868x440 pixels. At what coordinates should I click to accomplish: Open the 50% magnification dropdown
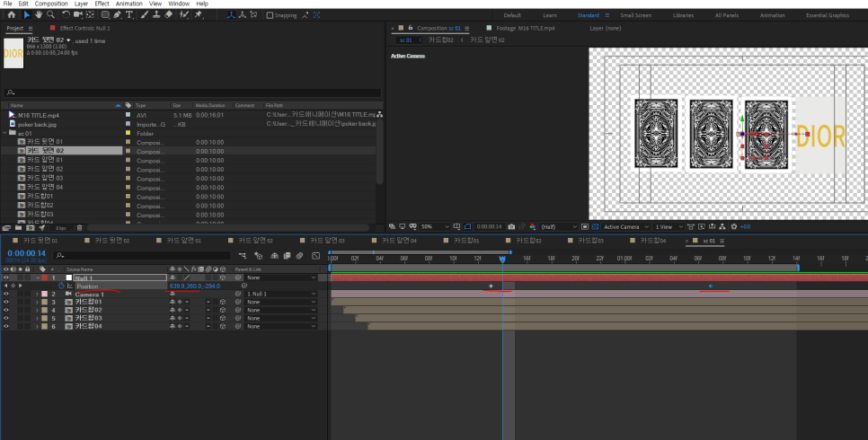point(435,227)
